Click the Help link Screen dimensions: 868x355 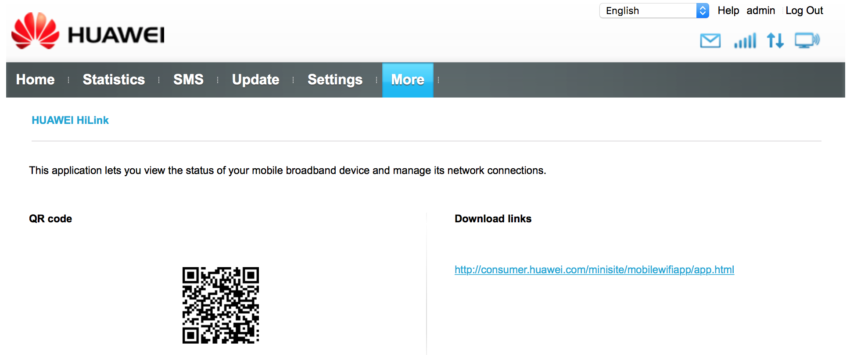point(728,11)
